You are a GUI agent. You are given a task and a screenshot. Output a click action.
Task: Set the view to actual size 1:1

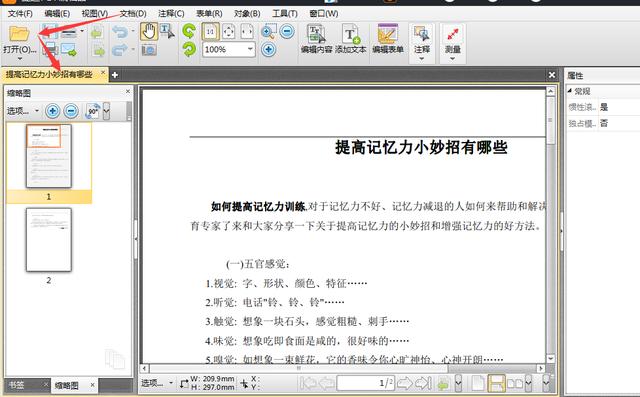coord(210,31)
